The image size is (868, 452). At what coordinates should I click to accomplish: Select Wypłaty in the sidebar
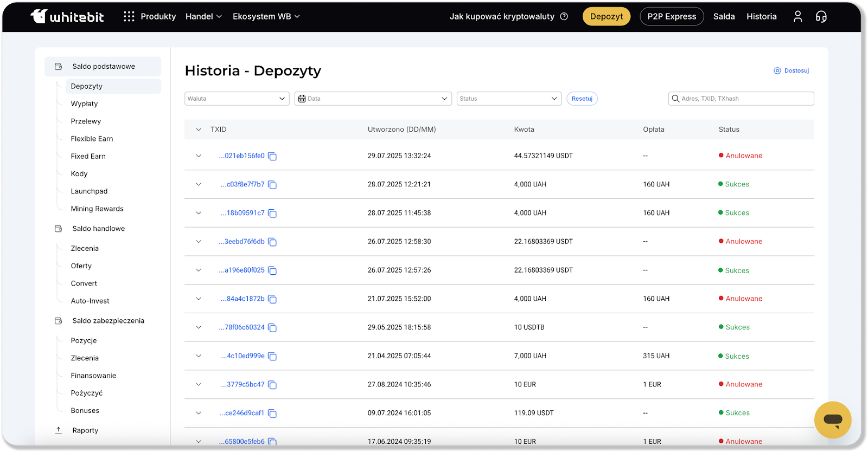tap(85, 104)
